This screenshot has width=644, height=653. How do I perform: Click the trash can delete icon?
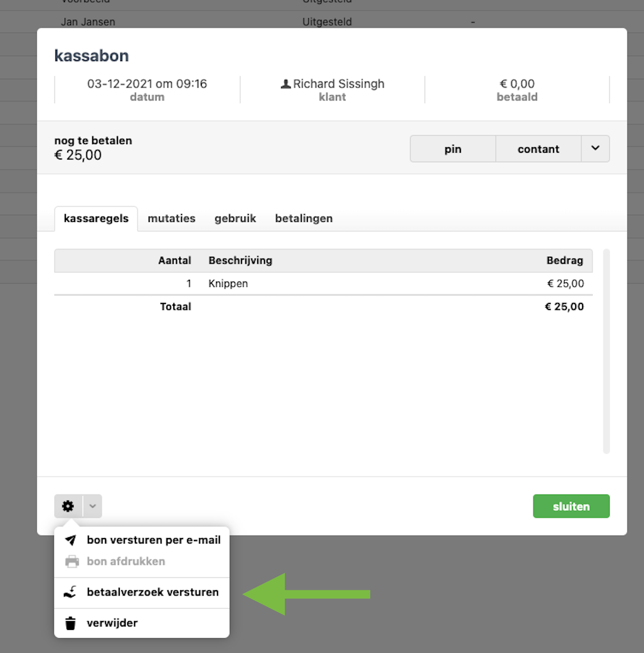tap(71, 623)
